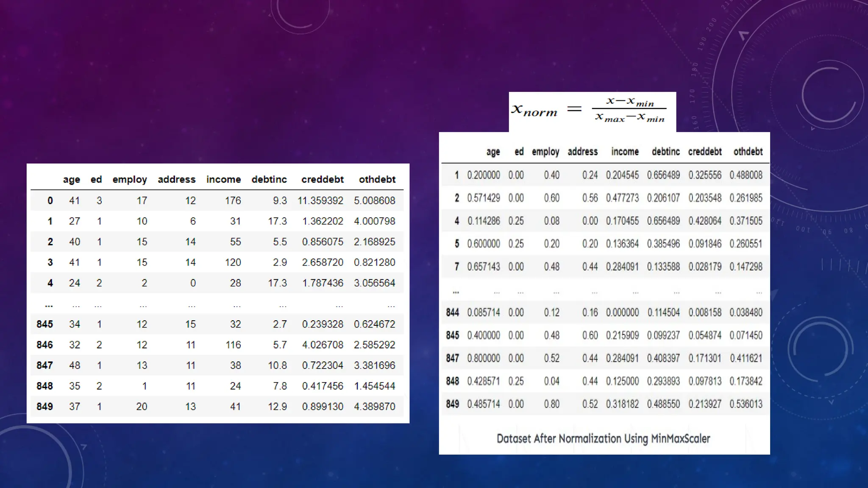The width and height of the screenshot is (868, 488).
Task: Click the value 0.536013 in normalized othdebt column
Action: [746, 404]
